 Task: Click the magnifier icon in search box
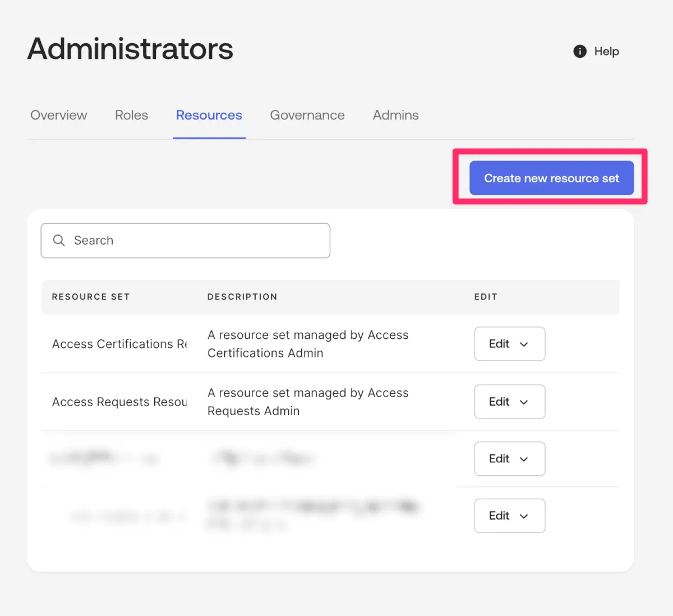point(59,240)
